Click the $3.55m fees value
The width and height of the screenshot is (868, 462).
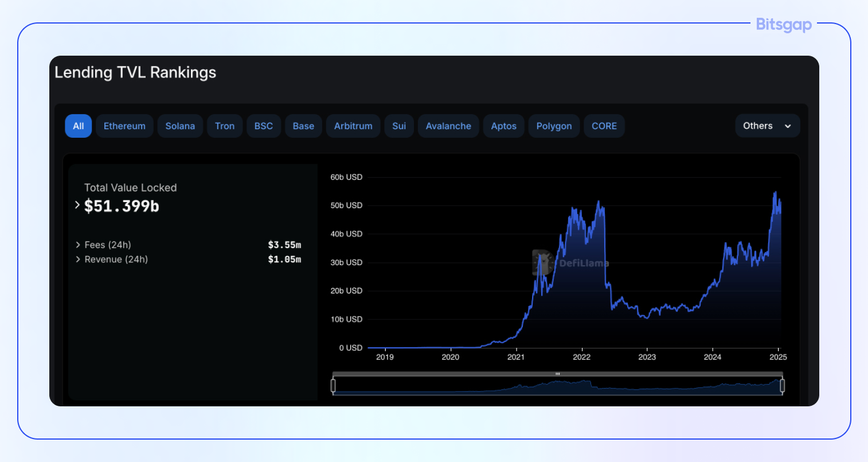(x=284, y=245)
